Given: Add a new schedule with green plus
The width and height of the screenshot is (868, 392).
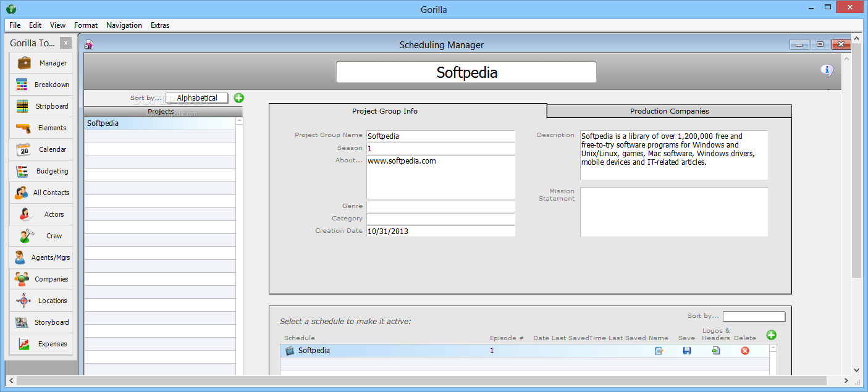Looking at the screenshot, I should tap(772, 335).
